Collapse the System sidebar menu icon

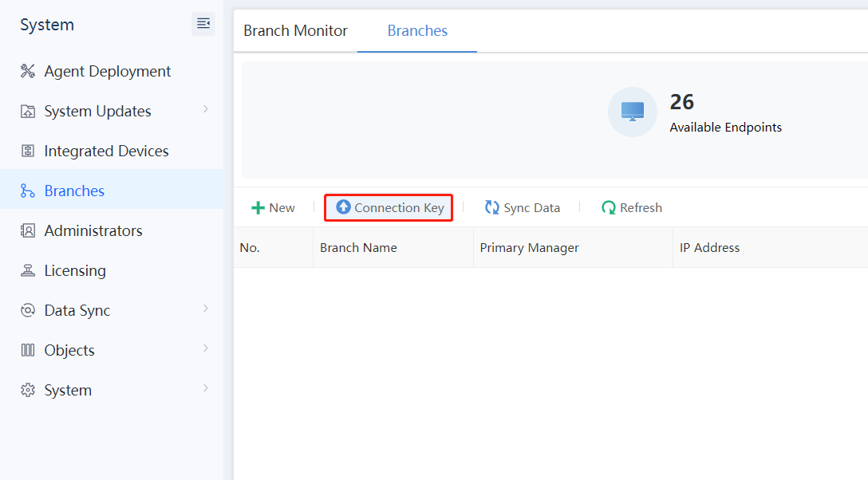point(203,24)
